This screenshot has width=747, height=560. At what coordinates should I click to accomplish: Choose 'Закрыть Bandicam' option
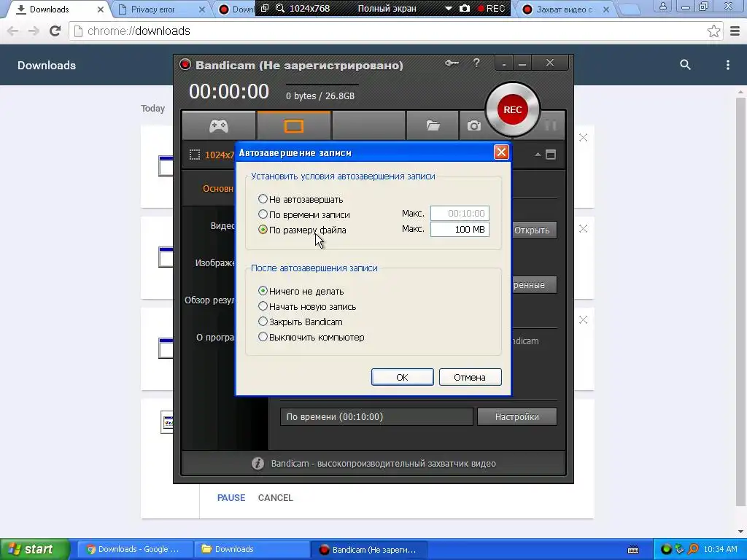263,322
